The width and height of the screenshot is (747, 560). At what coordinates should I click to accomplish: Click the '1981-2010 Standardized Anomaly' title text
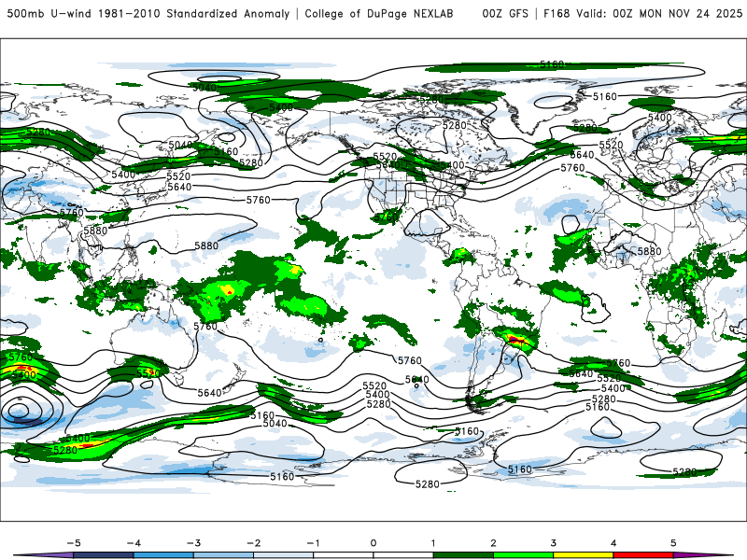click(194, 13)
